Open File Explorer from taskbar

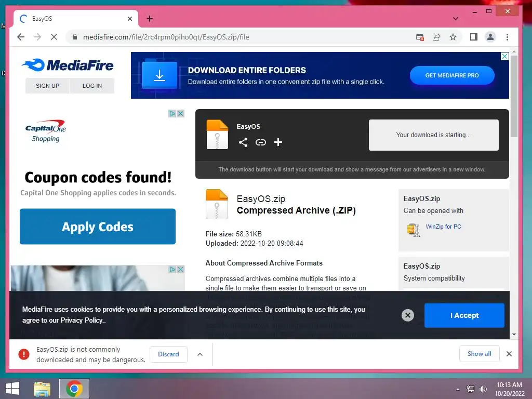click(x=42, y=389)
